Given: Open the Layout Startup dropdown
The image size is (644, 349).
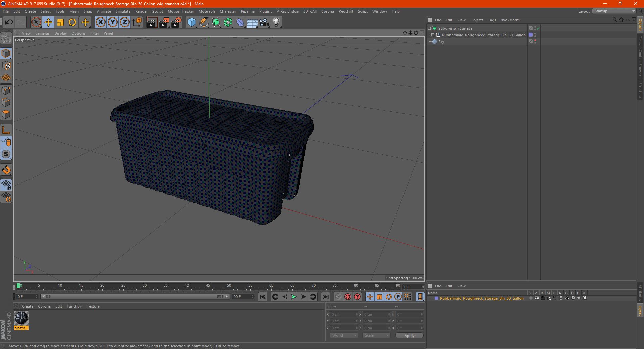Looking at the screenshot, I should 614,11.
